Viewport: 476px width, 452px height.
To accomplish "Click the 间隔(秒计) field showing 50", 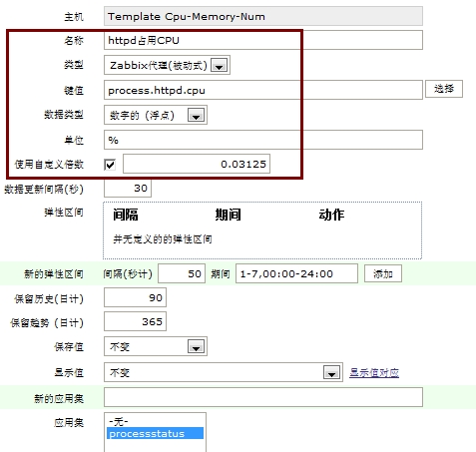I will pos(182,273).
